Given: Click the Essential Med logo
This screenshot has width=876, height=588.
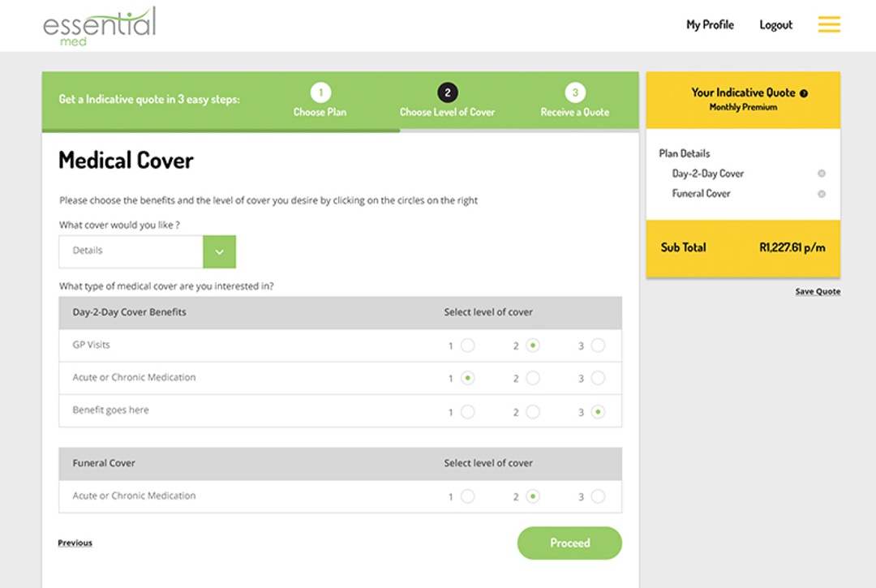Looking at the screenshot, I should 99,26.
